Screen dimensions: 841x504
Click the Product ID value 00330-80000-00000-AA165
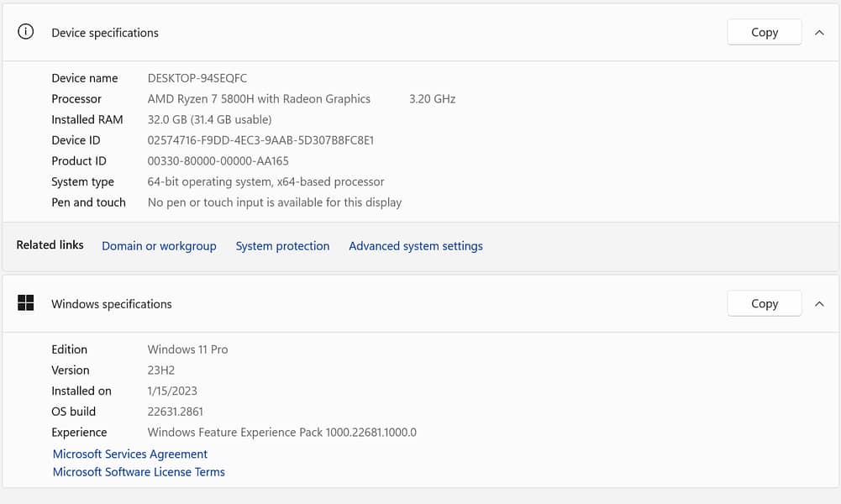click(x=218, y=161)
